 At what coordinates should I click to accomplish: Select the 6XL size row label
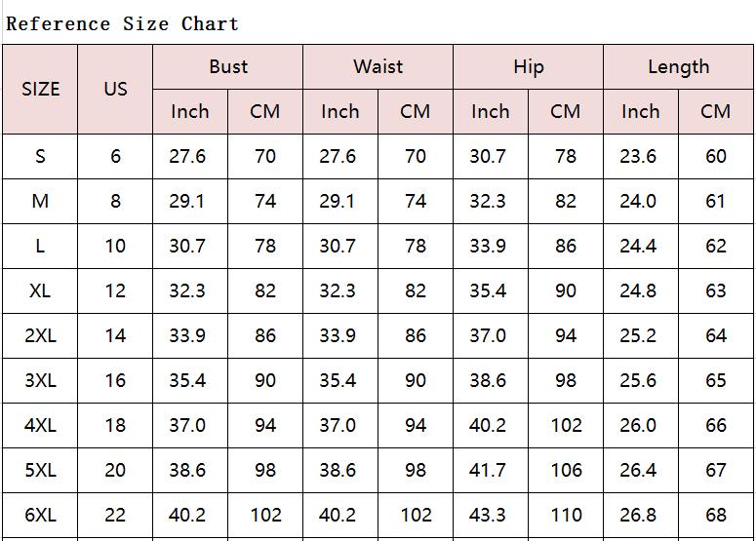coord(40,515)
